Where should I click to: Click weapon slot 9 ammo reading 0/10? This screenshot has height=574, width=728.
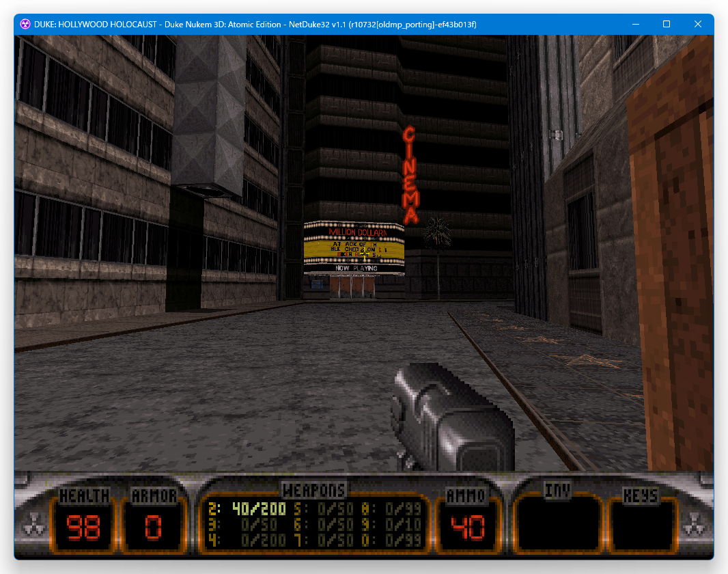(x=404, y=525)
